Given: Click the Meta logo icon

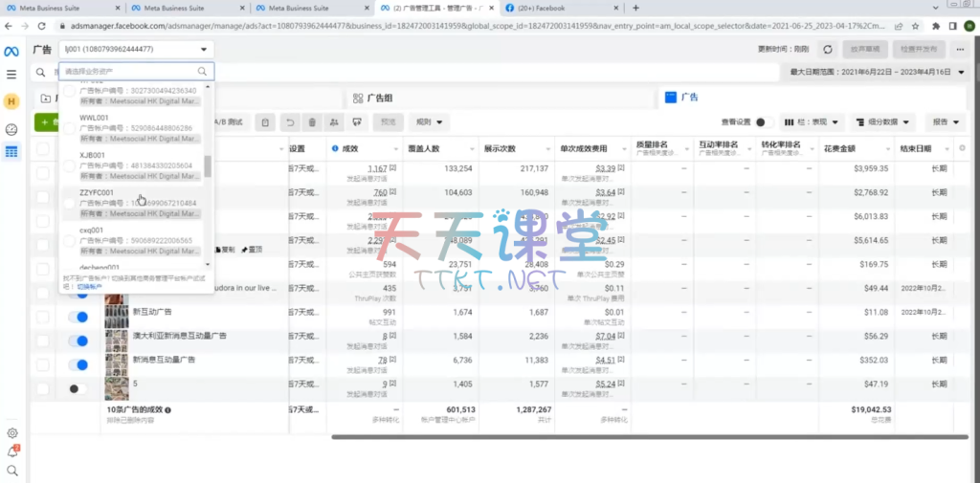Looking at the screenshot, I should [x=11, y=50].
